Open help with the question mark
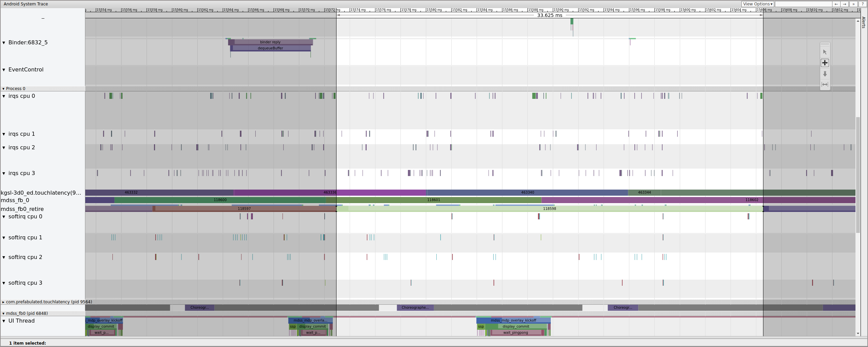 [x=862, y=4]
